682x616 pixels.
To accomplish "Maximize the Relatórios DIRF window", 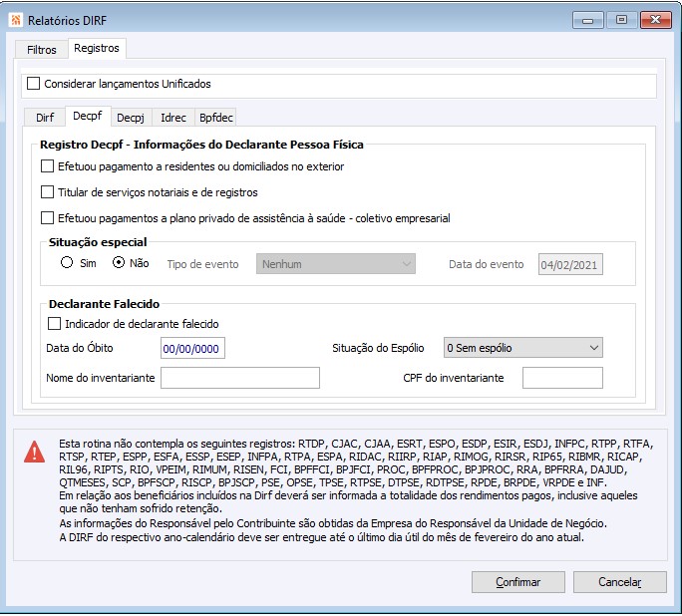I will (x=621, y=20).
